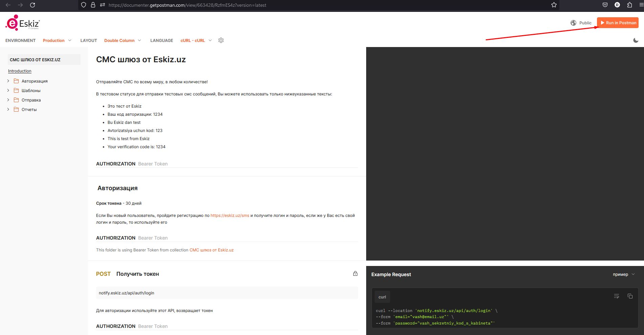Viewport: 644px width, 335px height.
Task: Expand the Авторизация folder
Action: tap(8, 81)
